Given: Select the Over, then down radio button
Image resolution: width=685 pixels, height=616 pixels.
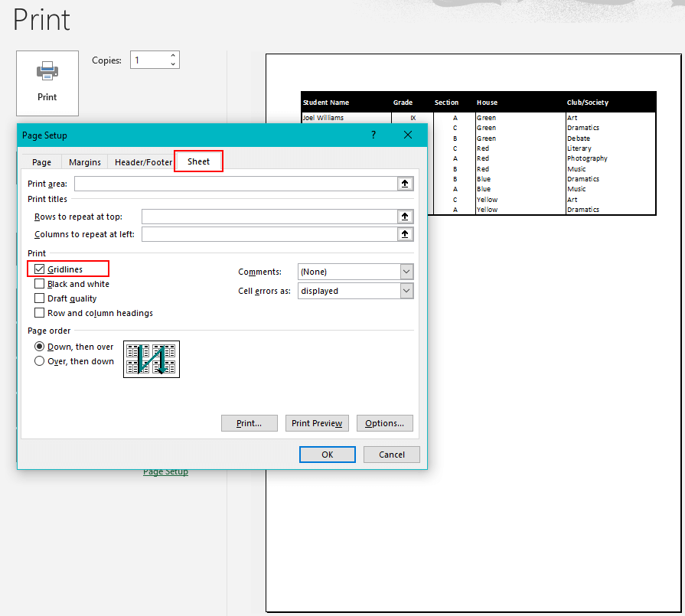Looking at the screenshot, I should 39,361.
